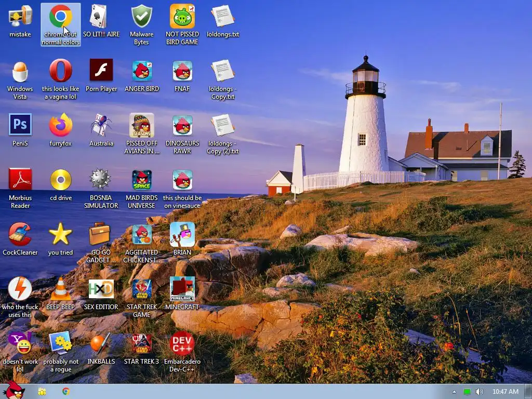Image resolution: width=532 pixels, height=399 pixels.
Task: Launch the 'INKBALLS' orange ball icon
Action: [100, 343]
